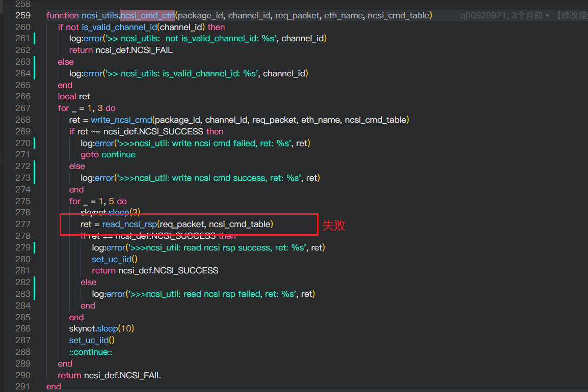Click the change marker beside line 270
This screenshot has width=588, height=392.
34,143
